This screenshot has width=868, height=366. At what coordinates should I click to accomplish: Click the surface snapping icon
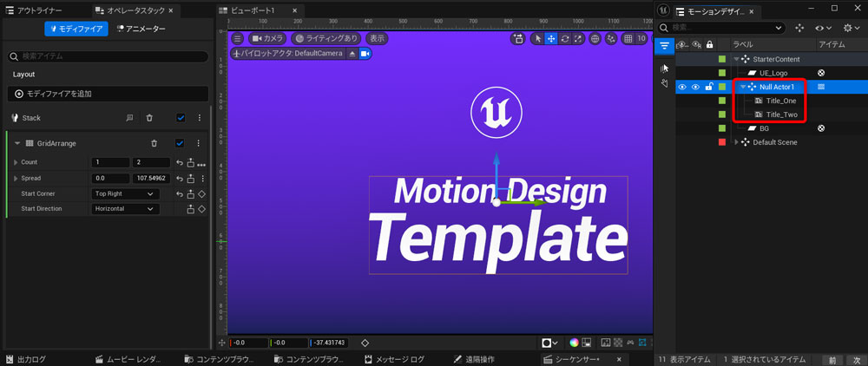(611, 39)
